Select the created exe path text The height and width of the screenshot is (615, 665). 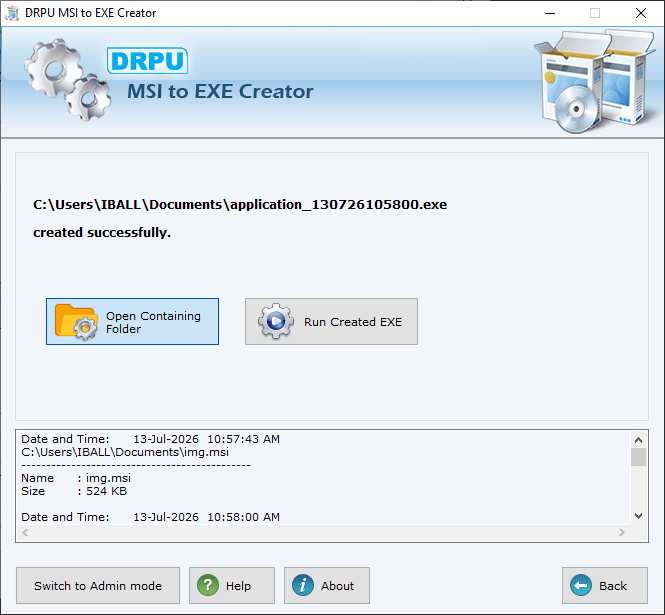[x=240, y=204]
